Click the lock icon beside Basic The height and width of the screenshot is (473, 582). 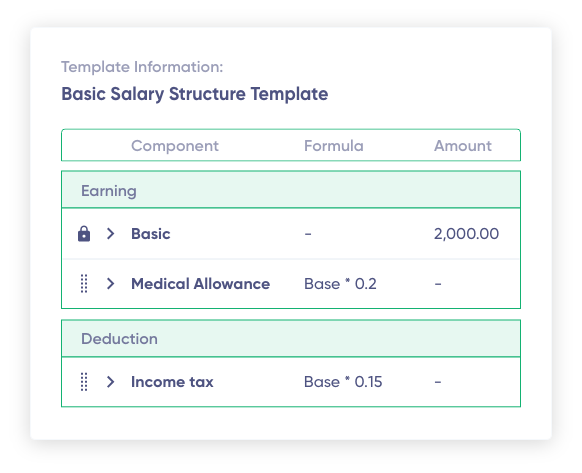84,234
